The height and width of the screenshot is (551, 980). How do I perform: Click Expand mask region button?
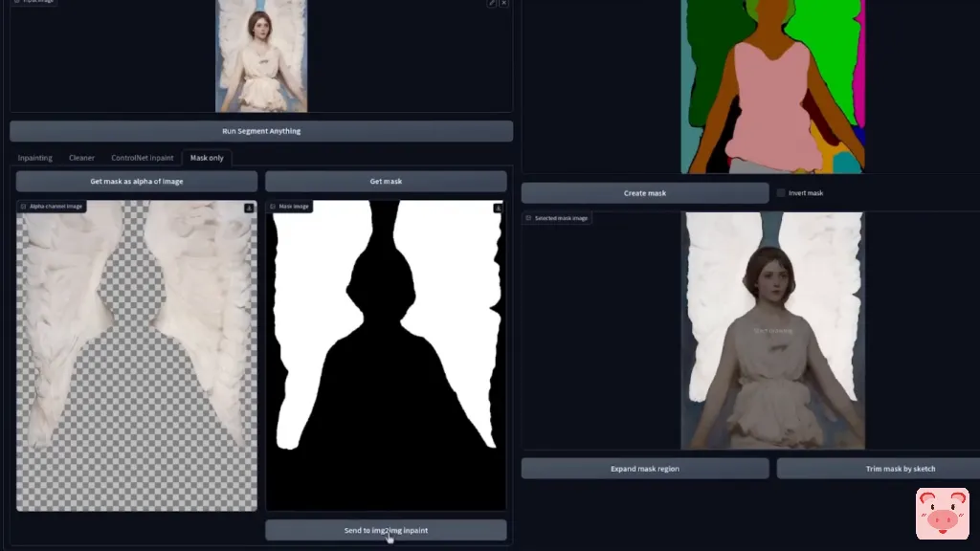tap(645, 469)
